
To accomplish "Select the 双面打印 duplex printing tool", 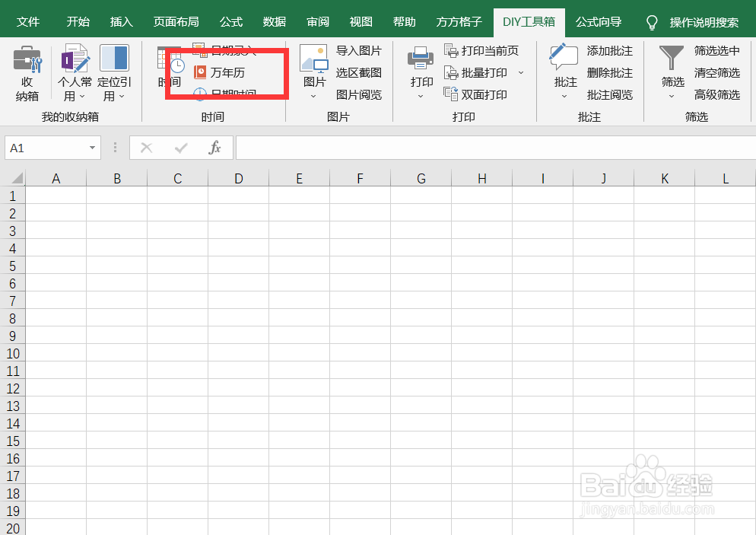I will 480,94.
